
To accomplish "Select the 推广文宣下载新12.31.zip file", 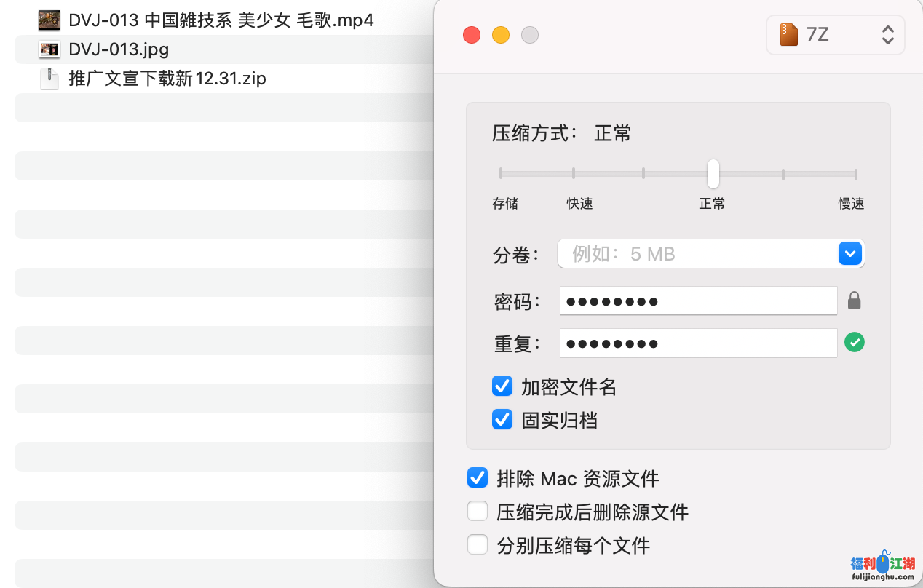I will [x=167, y=79].
